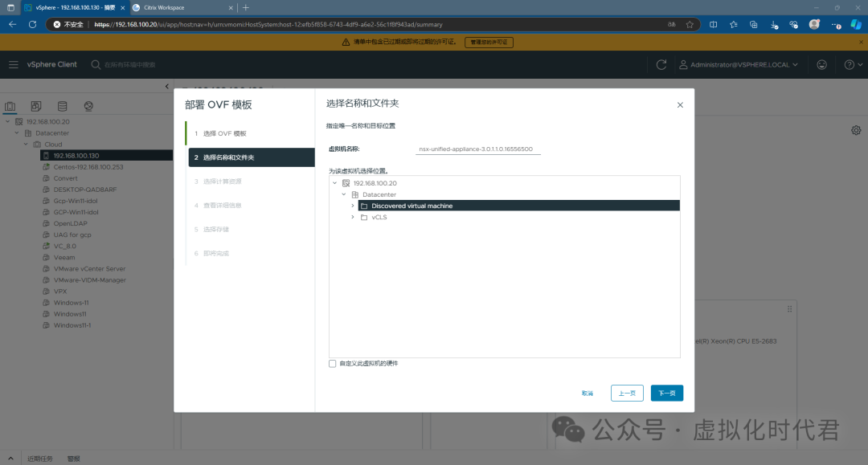Image resolution: width=868 pixels, height=465 pixels.
Task: Open the settings gear on summary page
Action: (856, 130)
